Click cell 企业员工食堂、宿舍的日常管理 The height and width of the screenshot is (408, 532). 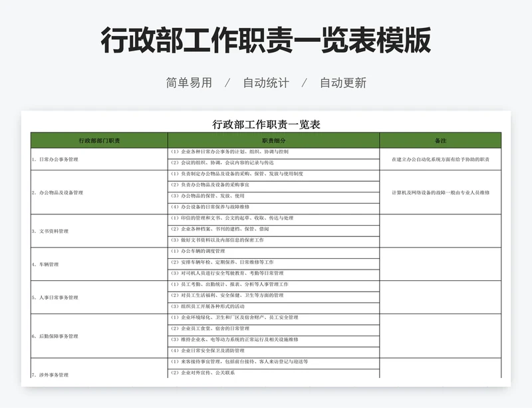[x=273, y=330]
